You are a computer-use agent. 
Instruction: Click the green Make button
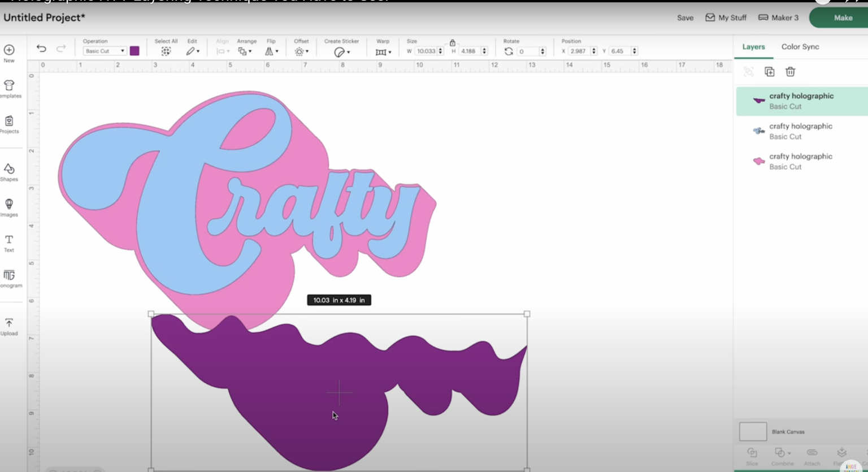point(843,18)
